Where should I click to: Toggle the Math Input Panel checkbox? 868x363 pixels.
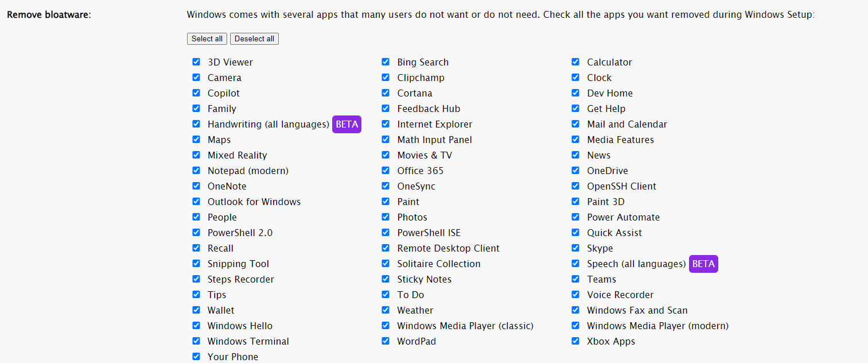(386, 140)
